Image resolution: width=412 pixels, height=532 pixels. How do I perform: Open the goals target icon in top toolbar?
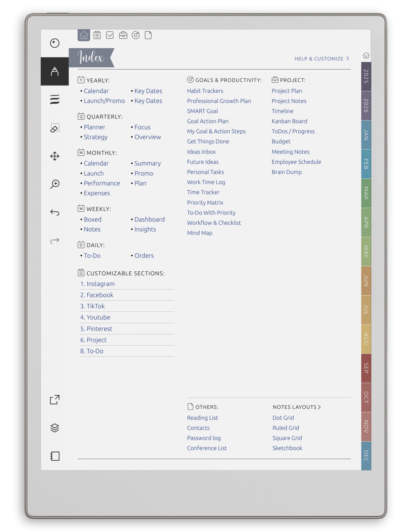click(136, 35)
